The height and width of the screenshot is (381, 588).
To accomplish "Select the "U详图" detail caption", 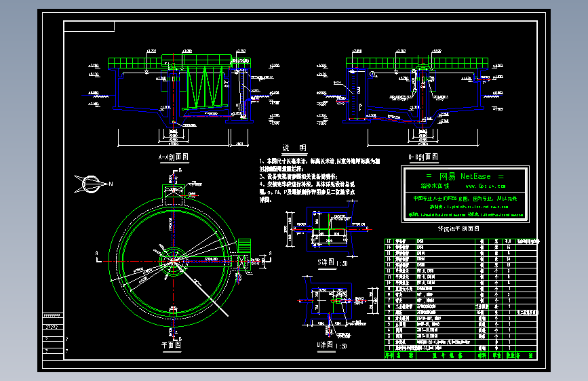I will pyautogui.click(x=325, y=345).
